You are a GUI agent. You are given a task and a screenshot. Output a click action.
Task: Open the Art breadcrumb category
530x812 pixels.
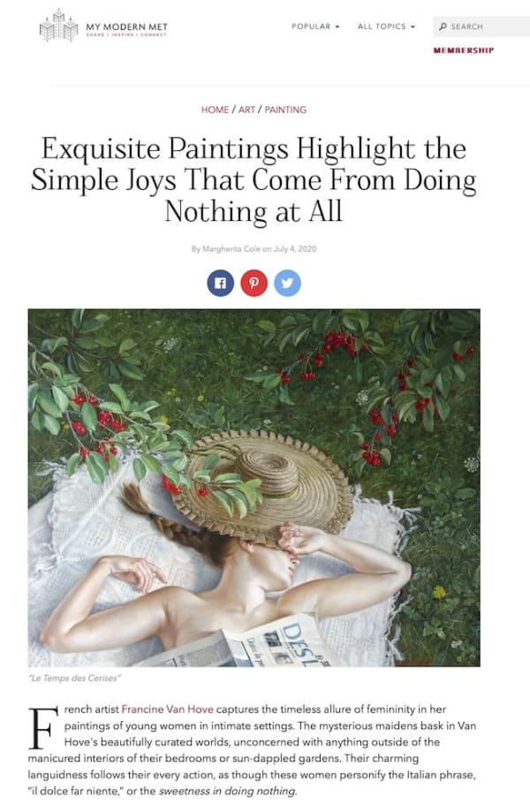[x=246, y=110]
